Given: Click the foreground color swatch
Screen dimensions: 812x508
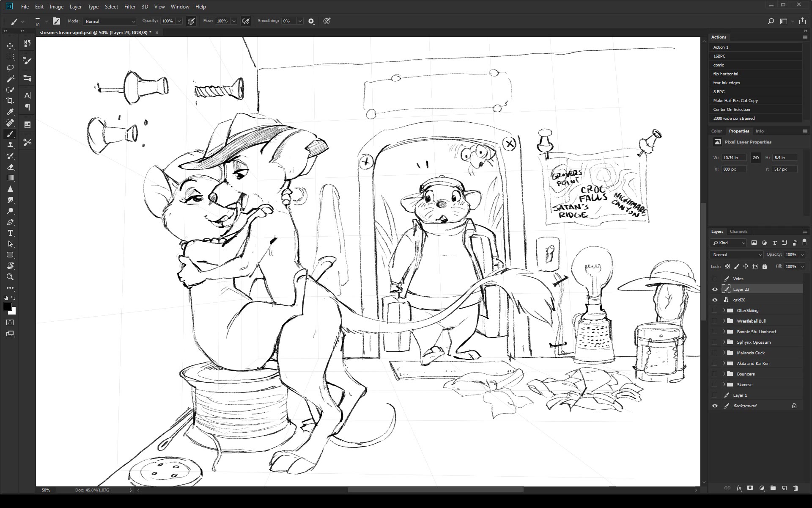Looking at the screenshot, I should (x=7, y=307).
